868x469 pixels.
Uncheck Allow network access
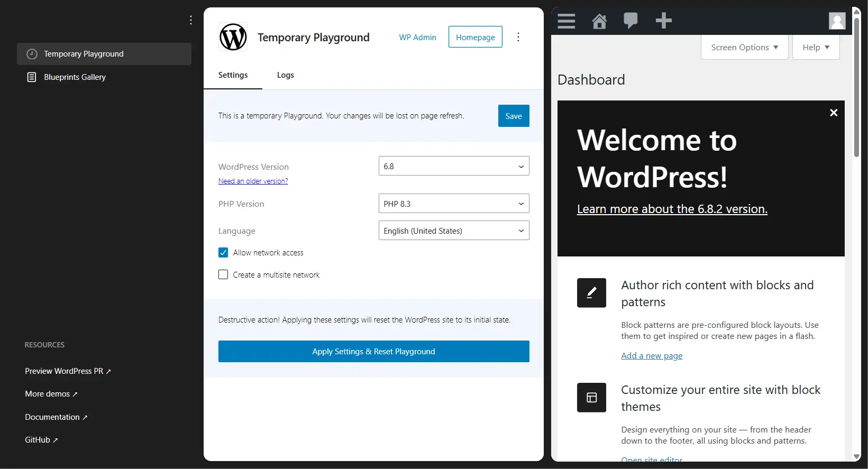223,253
